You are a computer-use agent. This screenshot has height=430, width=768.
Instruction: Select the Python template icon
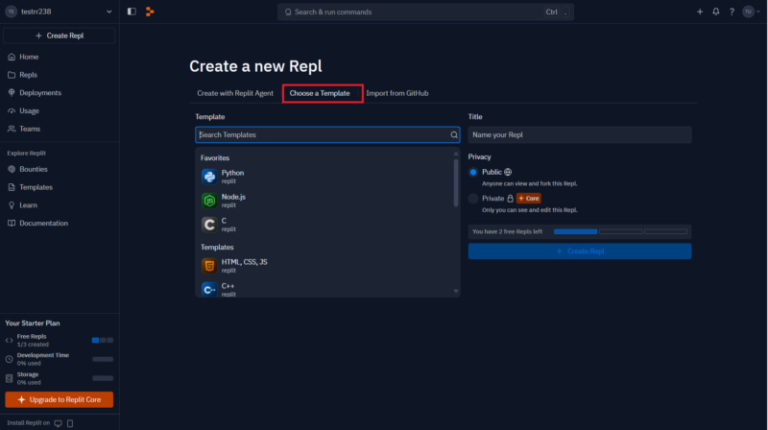208,176
